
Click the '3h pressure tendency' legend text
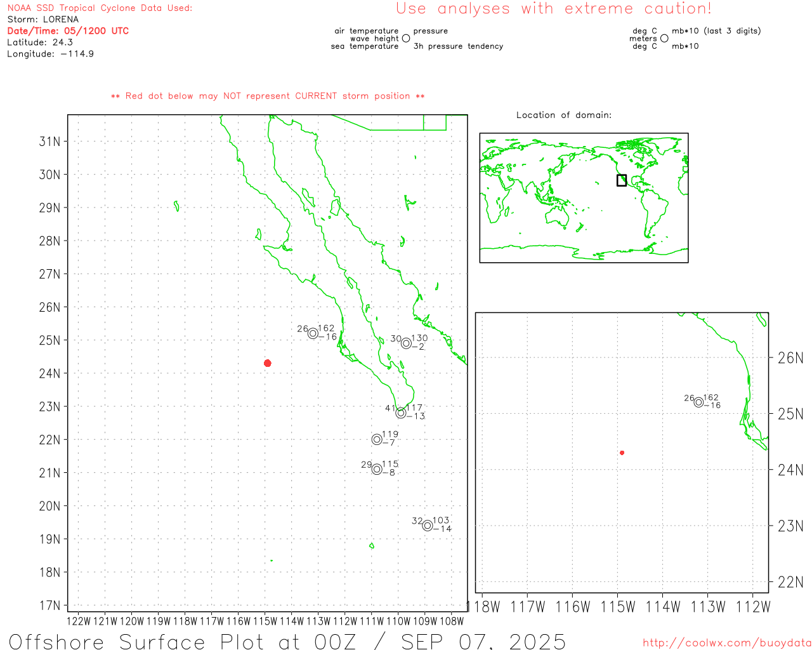point(459,46)
